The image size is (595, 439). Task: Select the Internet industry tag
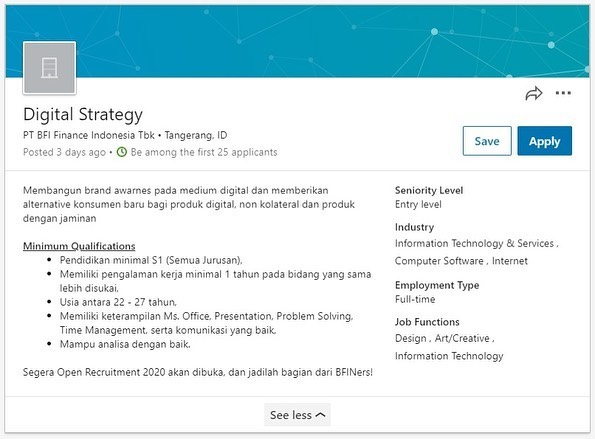tap(510, 261)
